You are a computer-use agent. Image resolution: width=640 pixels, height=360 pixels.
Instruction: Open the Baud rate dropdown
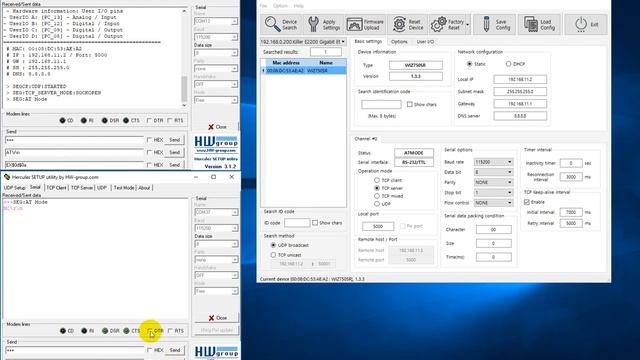pos(493,162)
